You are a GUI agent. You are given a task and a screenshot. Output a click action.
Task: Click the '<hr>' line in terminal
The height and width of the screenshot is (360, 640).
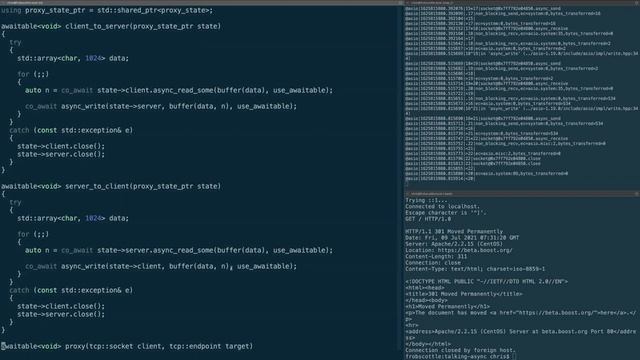[412, 325]
